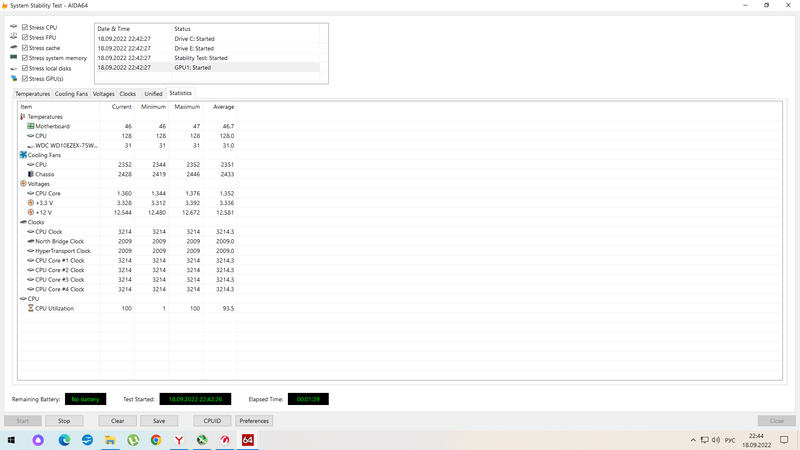Toggle the Stress GPU(s) checkbox

[24, 79]
